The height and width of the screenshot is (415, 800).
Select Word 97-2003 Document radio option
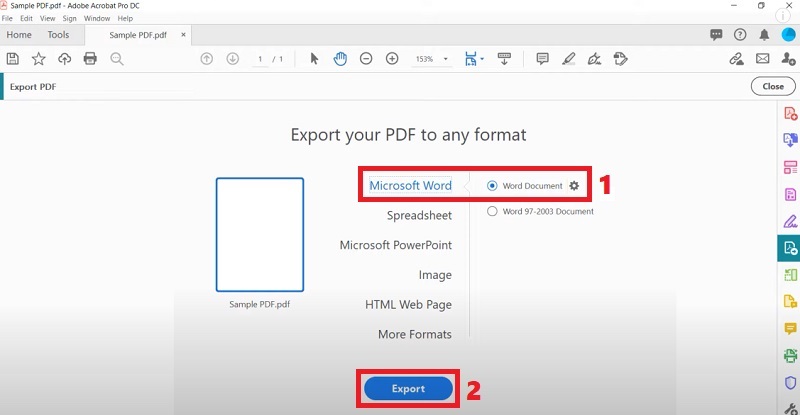(x=492, y=211)
